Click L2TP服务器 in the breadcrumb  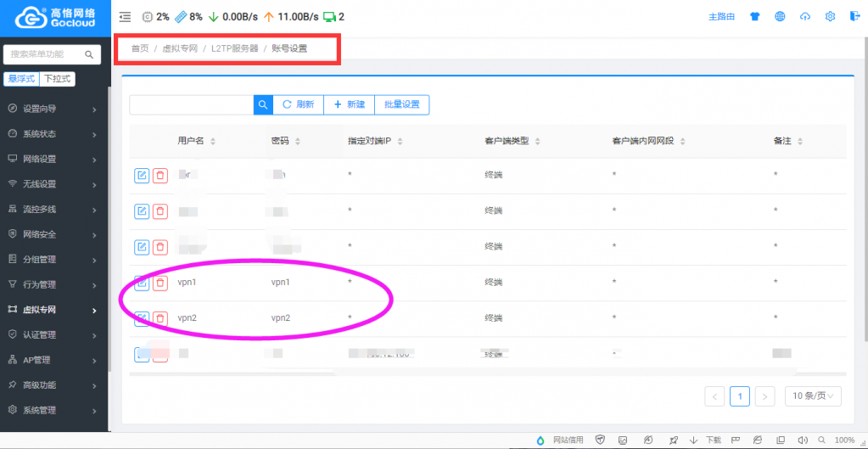click(234, 48)
